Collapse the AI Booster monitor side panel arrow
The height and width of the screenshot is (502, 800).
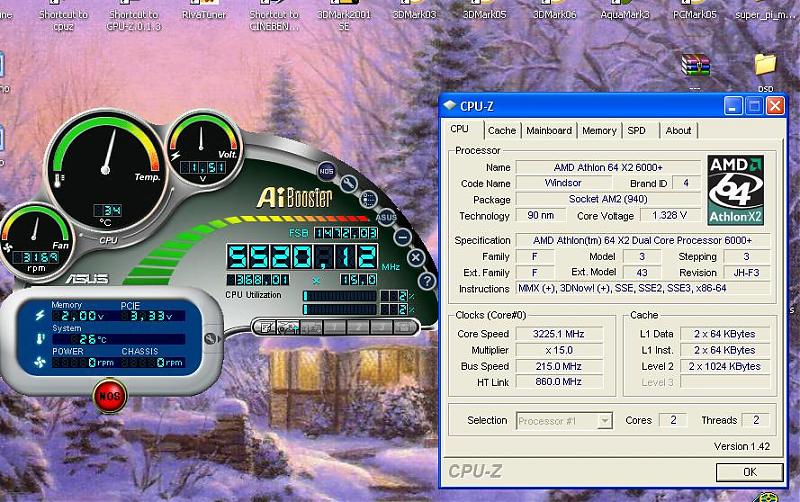click(210, 338)
